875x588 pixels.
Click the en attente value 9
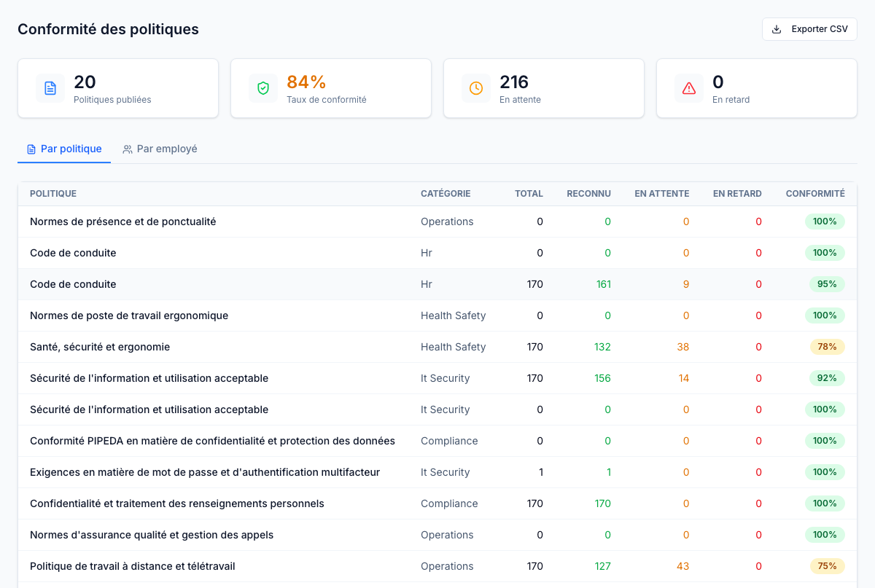[686, 284]
